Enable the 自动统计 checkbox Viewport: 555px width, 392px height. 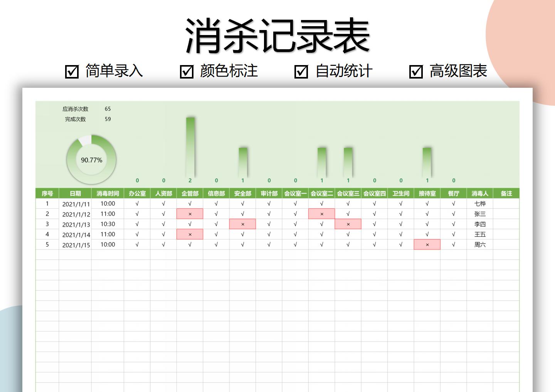click(x=301, y=71)
